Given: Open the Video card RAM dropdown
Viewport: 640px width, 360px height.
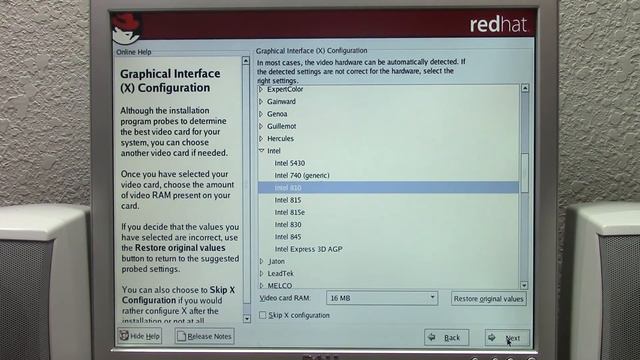Looking at the screenshot, I should 382,298.
